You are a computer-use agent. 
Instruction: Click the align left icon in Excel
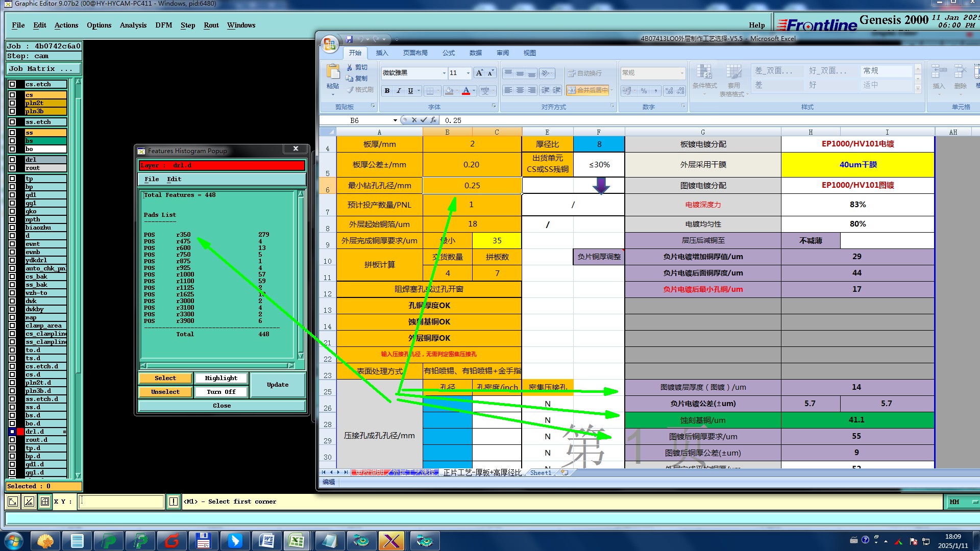pos(508,90)
